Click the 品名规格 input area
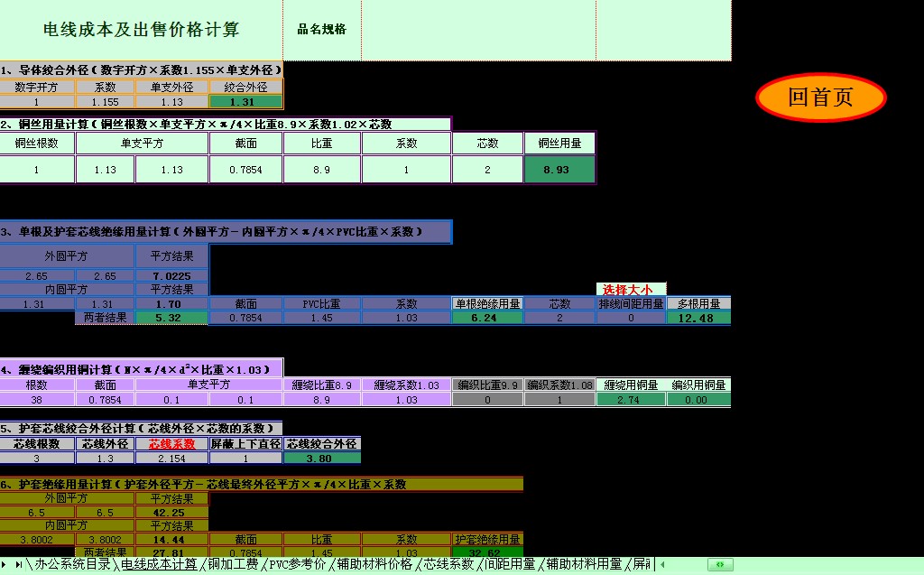924x575 pixels. tap(478, 30)
